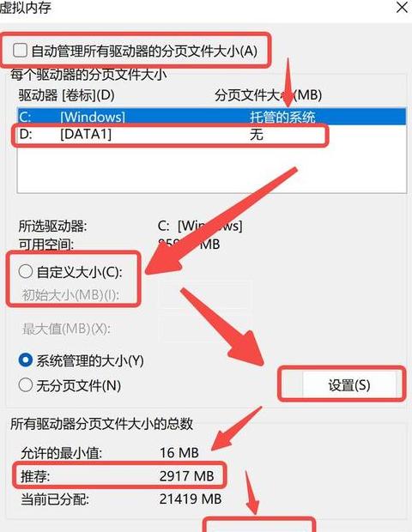Click the partially visible button at bottom
The width and height of the screenshot is (412, 532).
point(259,525)
